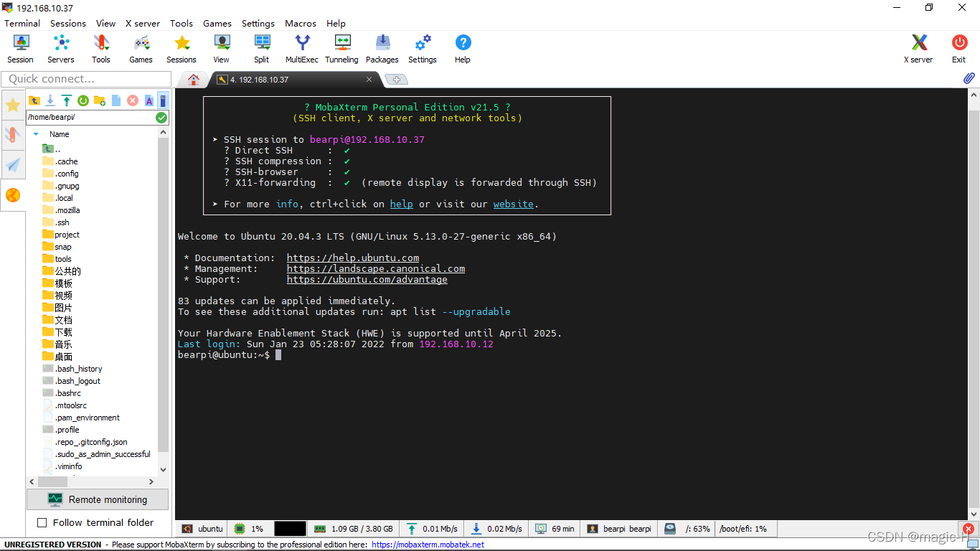Open the Sessions star toolbar icon
Screen dimensions: 980x551
(182, 50)
